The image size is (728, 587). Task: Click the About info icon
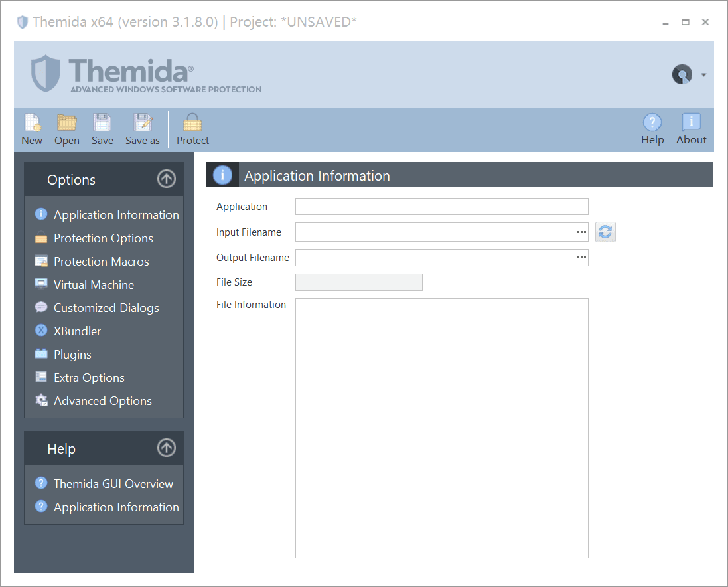[692, 122]
